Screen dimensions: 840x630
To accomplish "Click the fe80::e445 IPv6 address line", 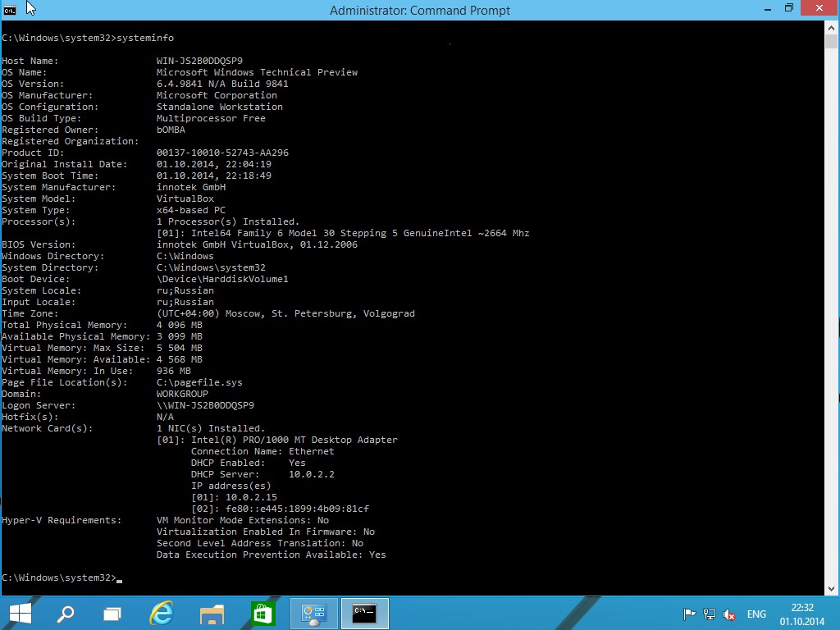I will [x=281, y=509].
